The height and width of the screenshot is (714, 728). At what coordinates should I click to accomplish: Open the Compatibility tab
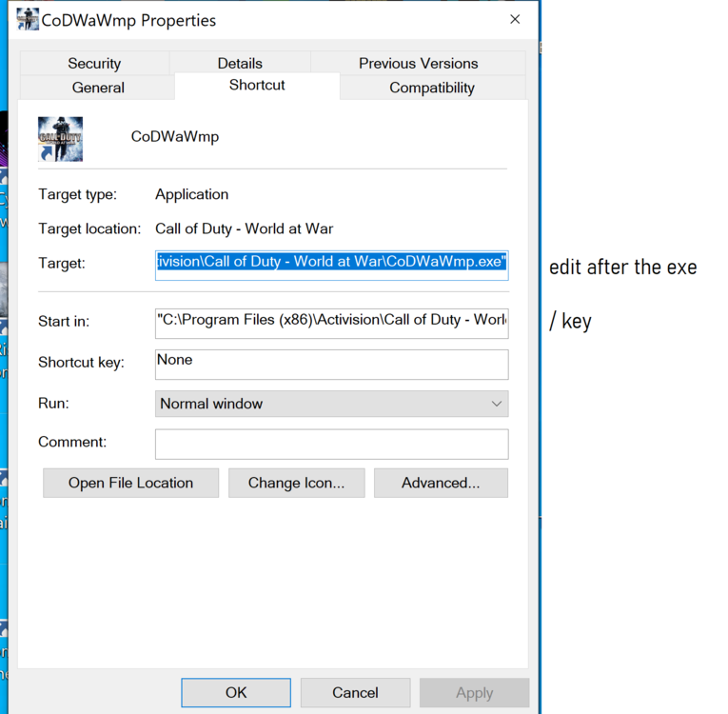pyautogui.click(x=431, y=88)
